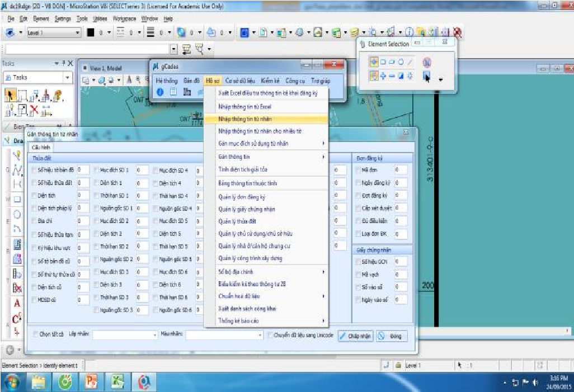Tick the 'Số hiệu thửa đất' checkbox
574x392 pixels.
tap(34, 182)
